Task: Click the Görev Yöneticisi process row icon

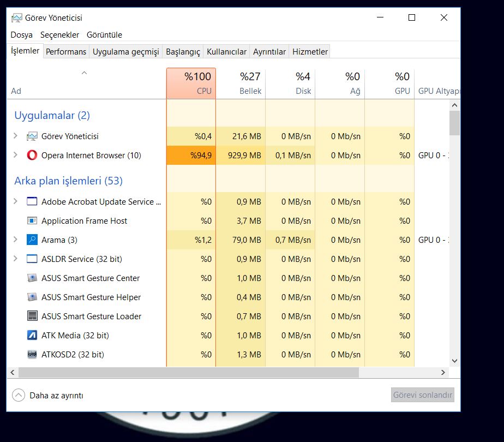Action: (32, 136)
